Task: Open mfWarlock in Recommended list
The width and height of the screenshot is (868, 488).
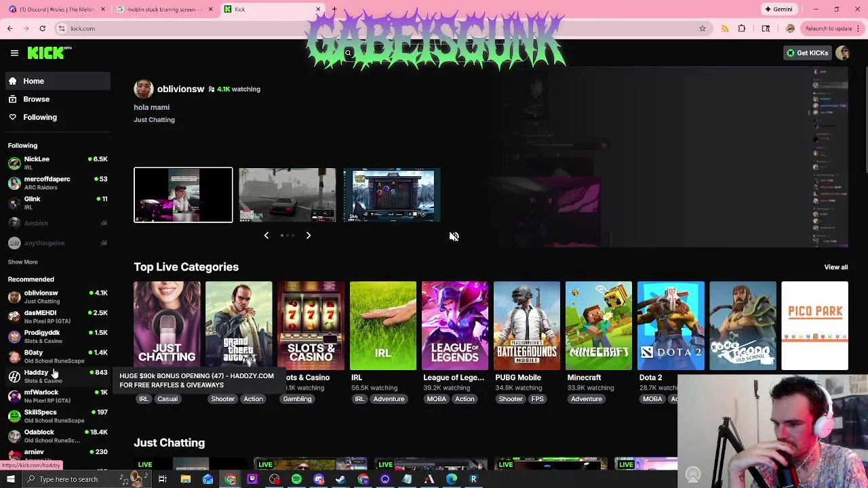Action: click(58, 396)
